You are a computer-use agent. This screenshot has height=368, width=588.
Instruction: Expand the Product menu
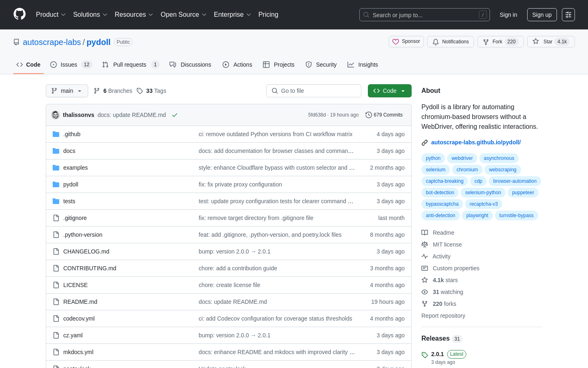coord(51,14)
